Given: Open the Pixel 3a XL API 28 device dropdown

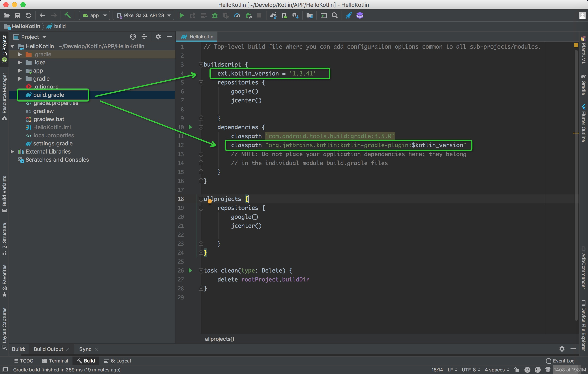Looking at the screenshot, I should 143,16.
